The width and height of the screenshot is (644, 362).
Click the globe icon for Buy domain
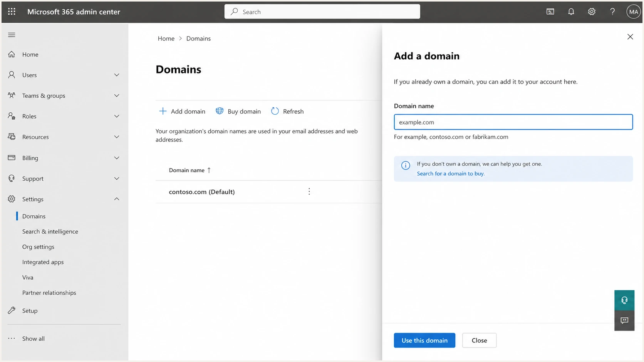tap(220, 111)
